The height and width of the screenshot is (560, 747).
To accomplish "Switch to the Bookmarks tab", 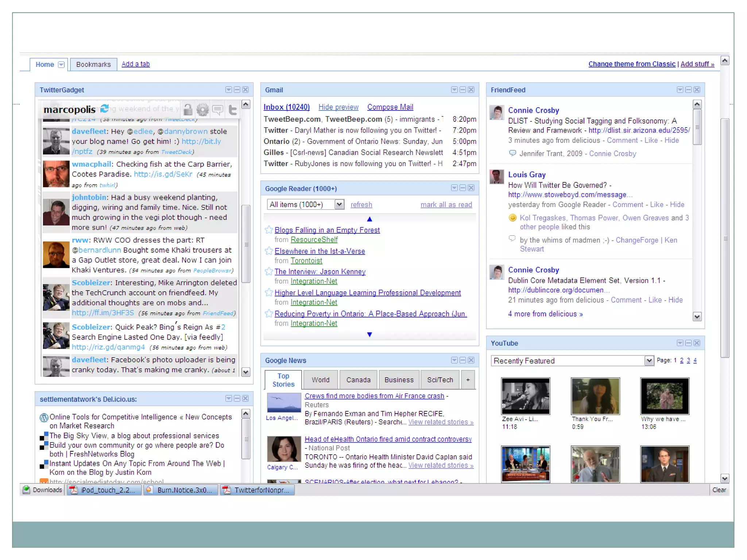I will coord(93,65).
